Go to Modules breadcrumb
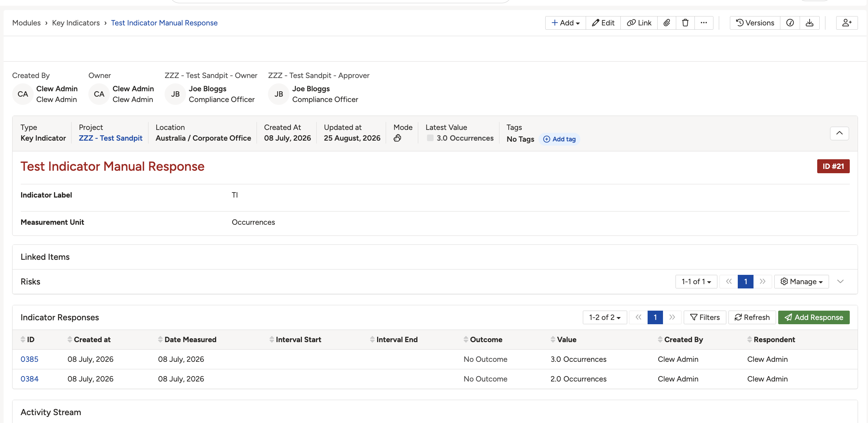This screenshot has width=868, height=423. pos(26,23)
